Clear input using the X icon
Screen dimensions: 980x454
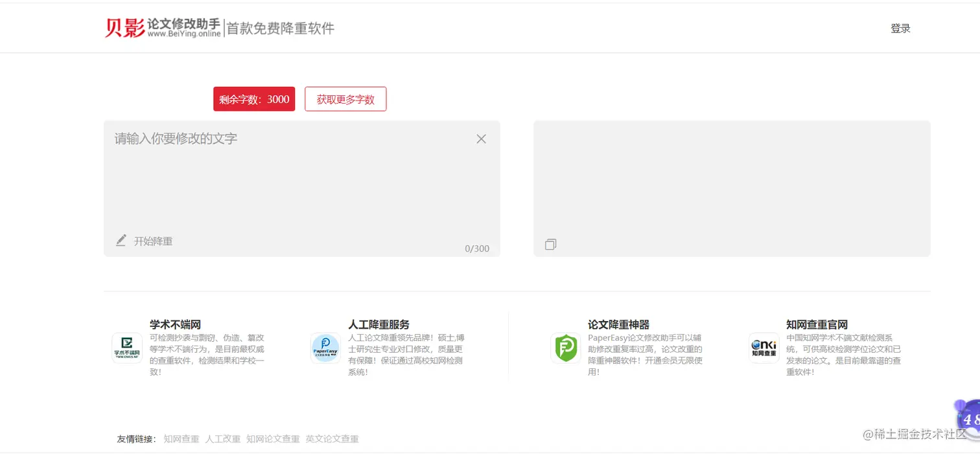click(481, 139)
